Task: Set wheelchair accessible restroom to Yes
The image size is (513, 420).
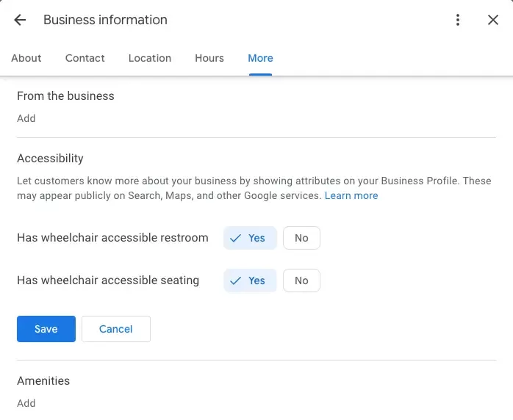Action: pos(250,238)
